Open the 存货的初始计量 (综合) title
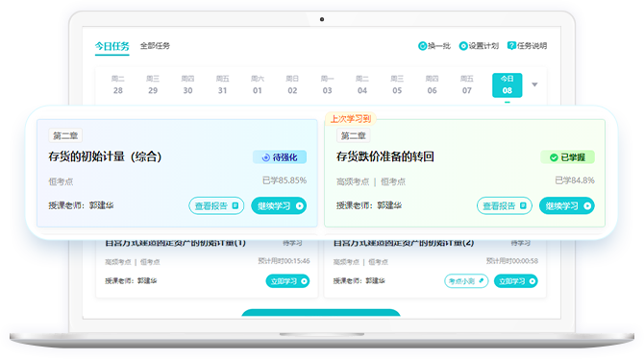The width and height of the screenshot is (644, 359). coord(105,156)
